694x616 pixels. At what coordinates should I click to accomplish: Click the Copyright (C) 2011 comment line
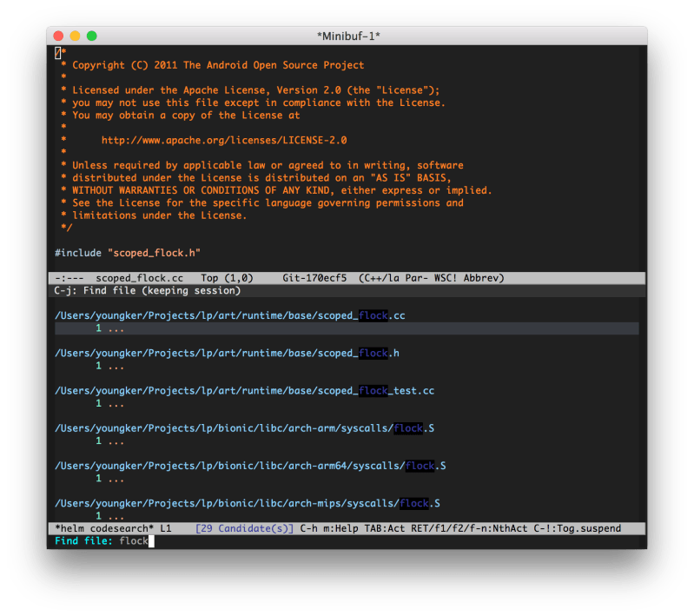click(213, 65)
